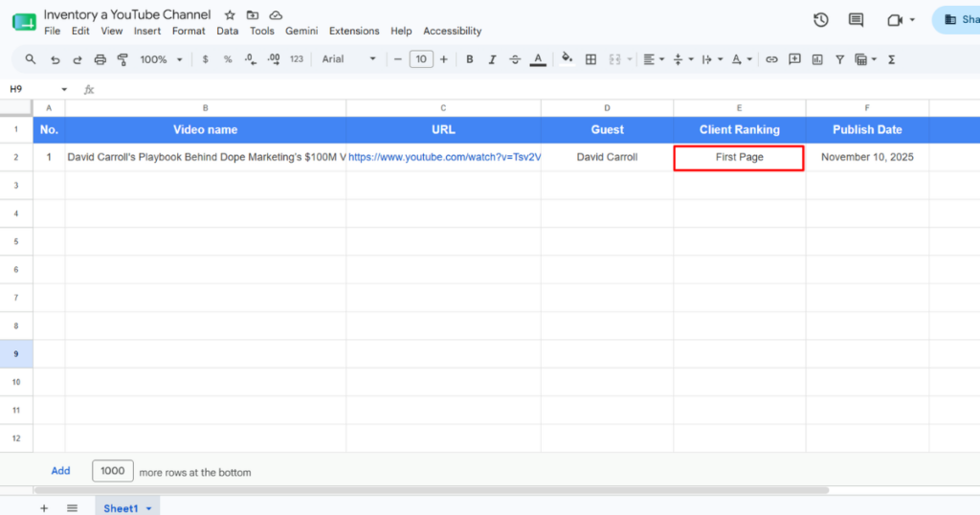Decrease decimal places
This screenshot has height=515, width=980.
pyautogui.click(x=250, y=59)
